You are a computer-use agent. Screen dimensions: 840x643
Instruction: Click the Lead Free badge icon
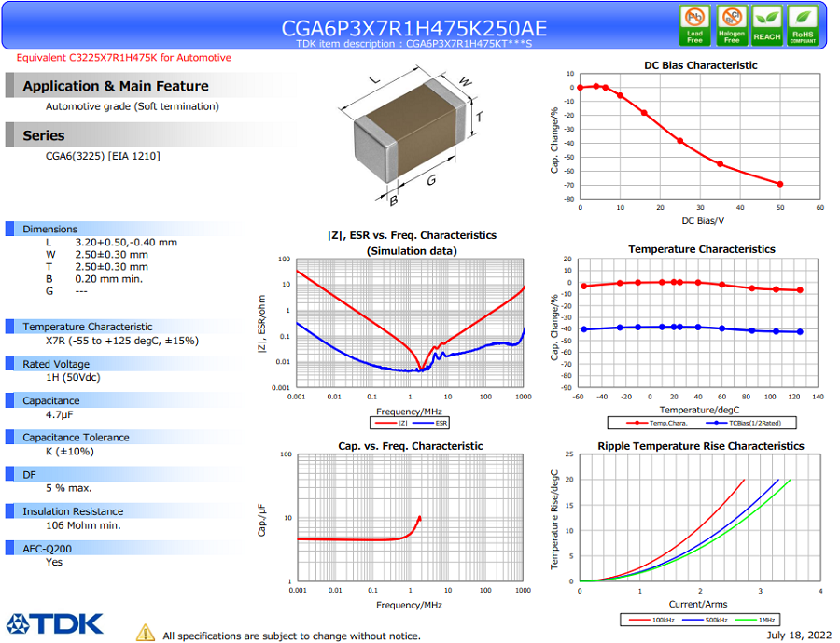tap(694, 25)
